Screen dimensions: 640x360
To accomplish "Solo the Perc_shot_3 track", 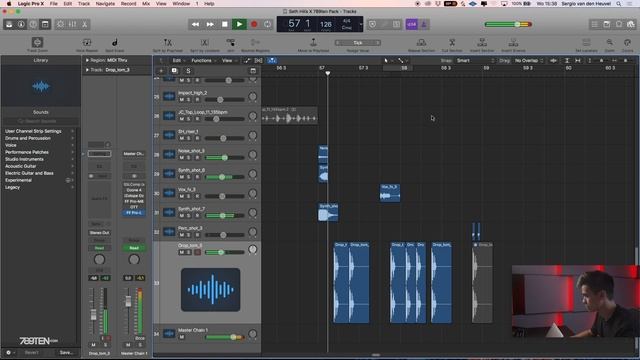I will click(x=189, y=235).
